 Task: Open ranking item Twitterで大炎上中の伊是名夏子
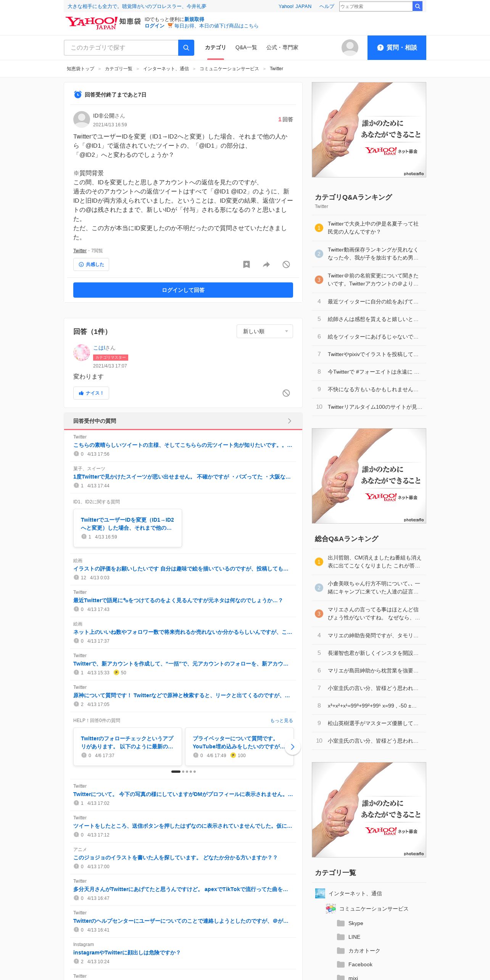tap(373, 228)
